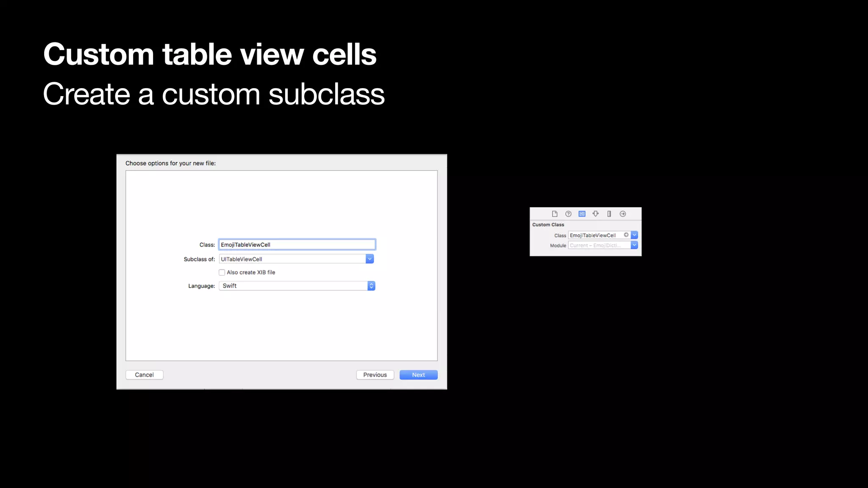Screen dimensions: 868x488
Task: Open the Connections inspector arrow icon
Action: pos(623,214)
